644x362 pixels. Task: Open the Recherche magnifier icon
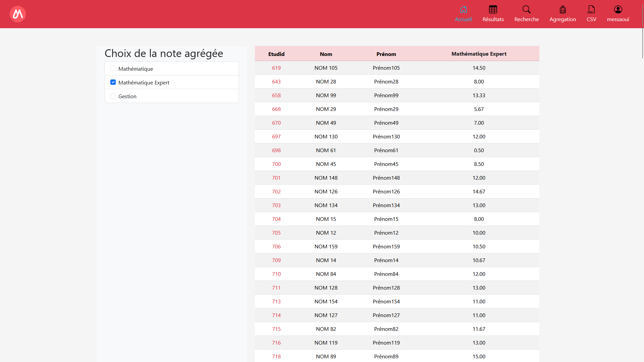(527, 9)
